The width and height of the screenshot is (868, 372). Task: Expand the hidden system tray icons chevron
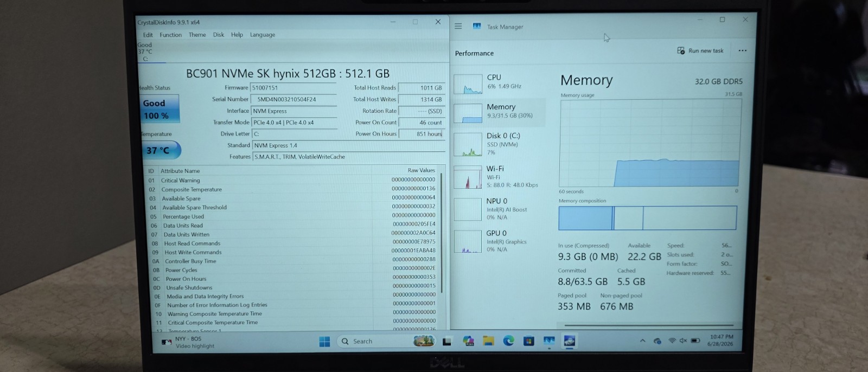coord(642,341)
